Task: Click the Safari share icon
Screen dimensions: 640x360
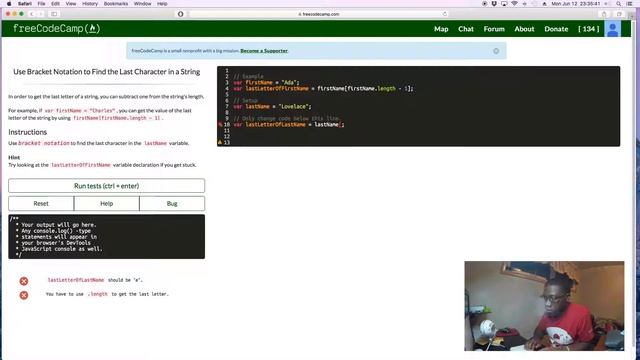Action: tap(604, 14)
